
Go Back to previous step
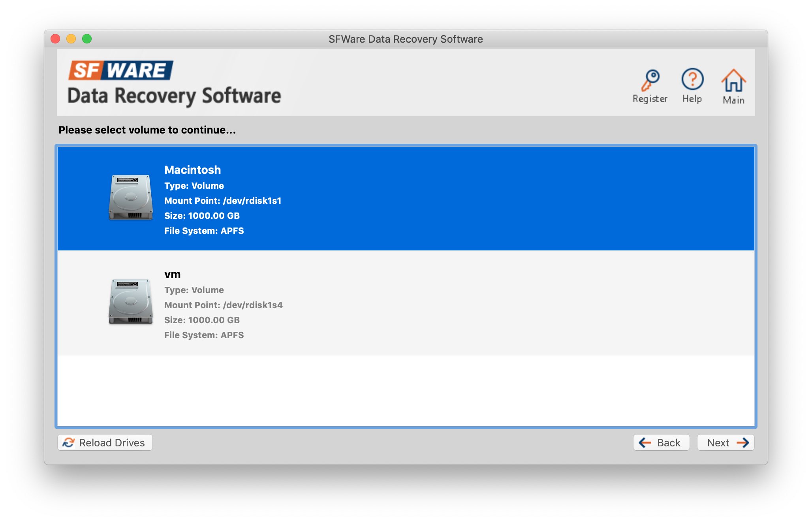662,442
